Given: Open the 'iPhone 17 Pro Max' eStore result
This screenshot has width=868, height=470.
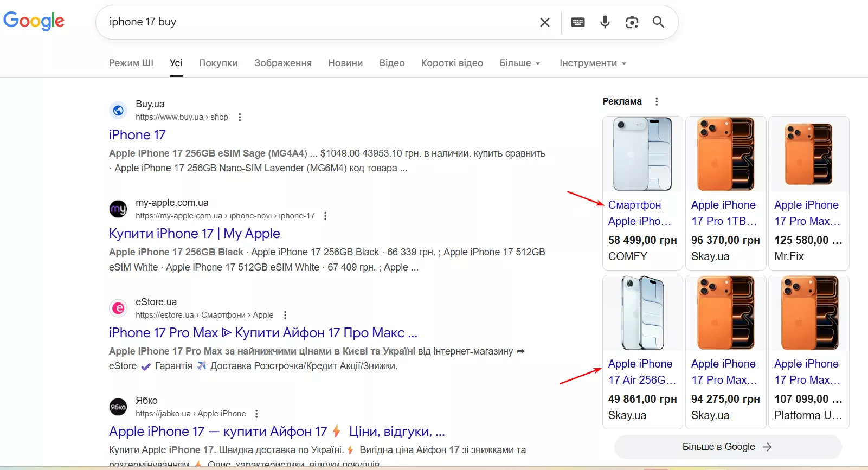Looking at the screenshot, I should [x=263, y=332].
